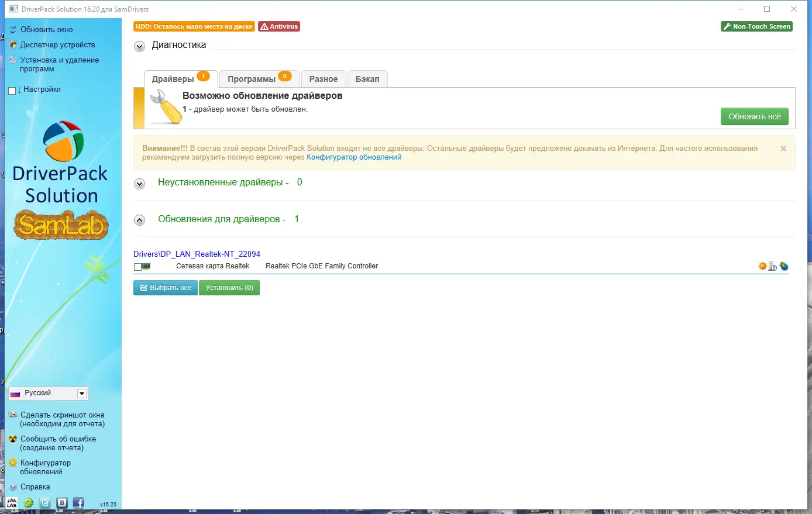Click the radiation icon beside Сообщить об ошибке
Image resolution: width=812 pixels, height=514 pixels.
click(13, 439)
